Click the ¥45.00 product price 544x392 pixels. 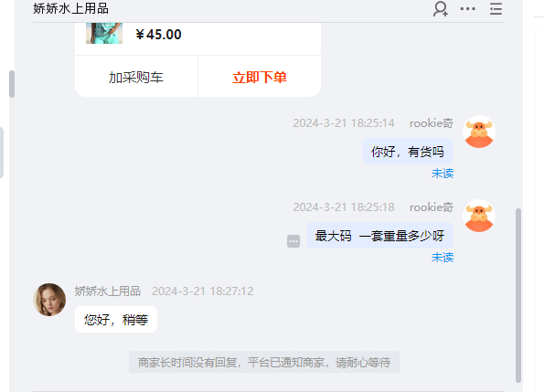coord(158,35)
